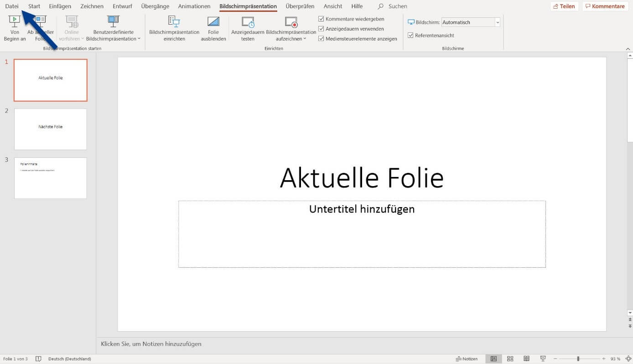Switch to the Entwurf tab
This screenshot has height=364, width=633.
(122, 6)
